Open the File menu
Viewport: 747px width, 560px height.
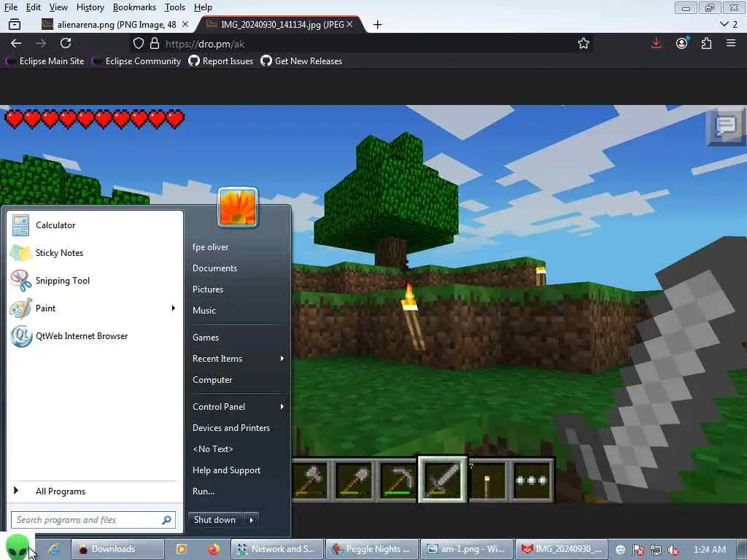point(10,7)
